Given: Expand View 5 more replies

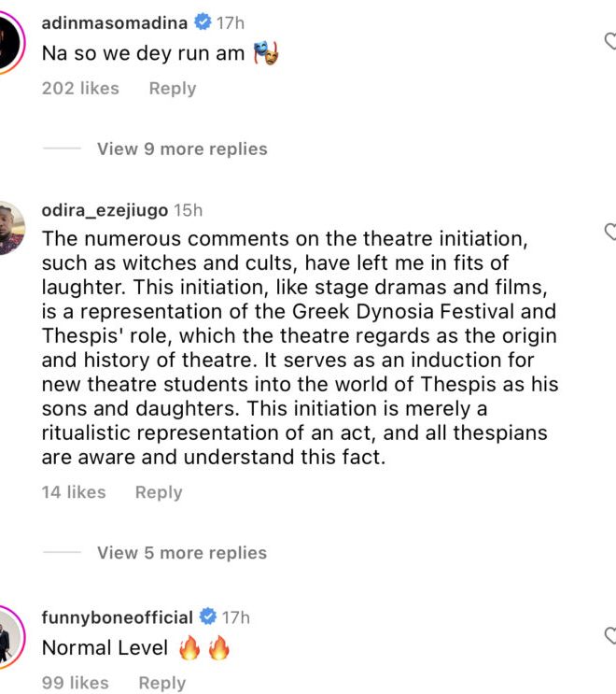Looking at the screenshot, I should (182, 553).
